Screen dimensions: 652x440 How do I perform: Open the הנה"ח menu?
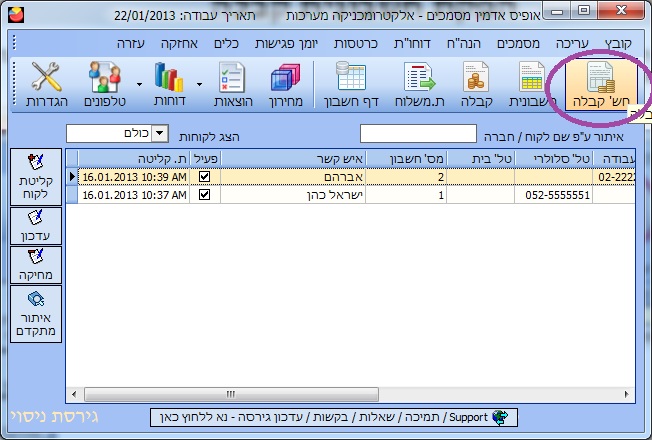463,43
